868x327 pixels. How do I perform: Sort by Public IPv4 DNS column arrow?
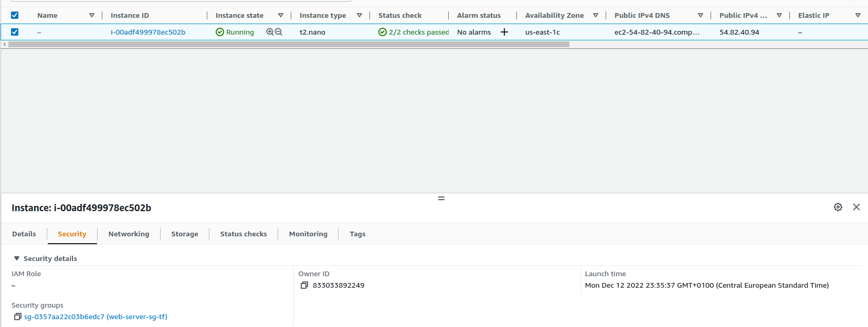point(701,15)
